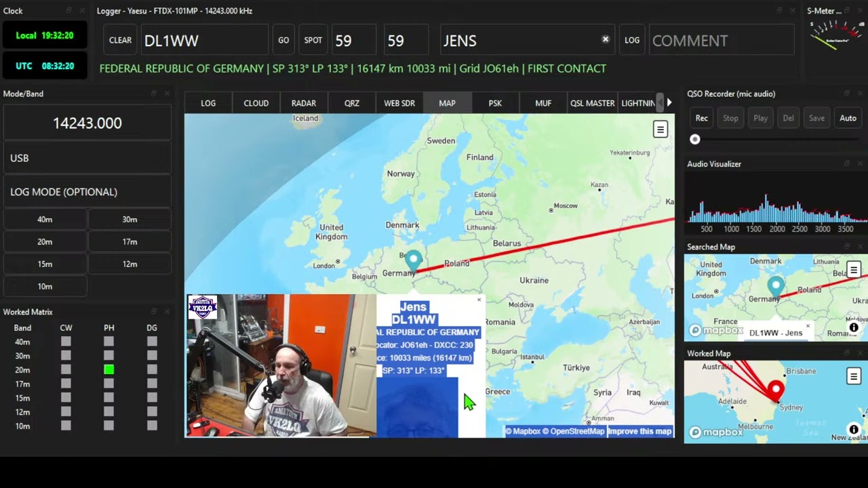This screenshot has width=868, height=488.
Task: Float the Logger panel
Action: [778, 10]
